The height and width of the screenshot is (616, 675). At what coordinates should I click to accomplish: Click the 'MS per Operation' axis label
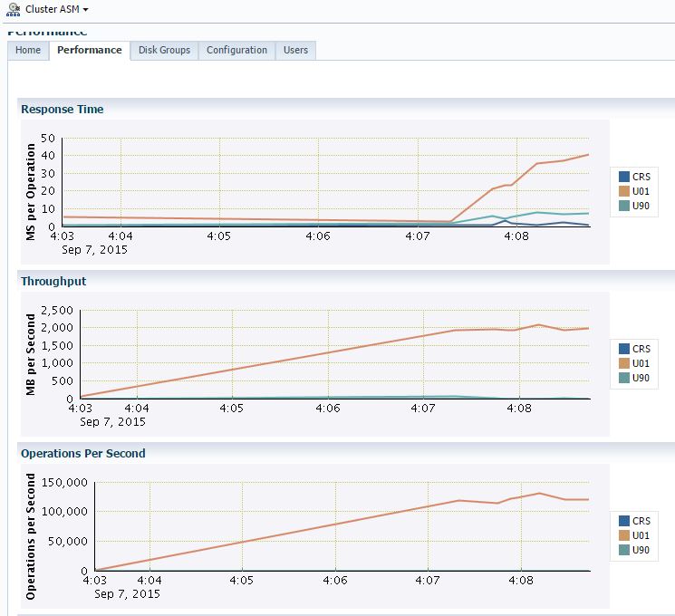[31, 191]
